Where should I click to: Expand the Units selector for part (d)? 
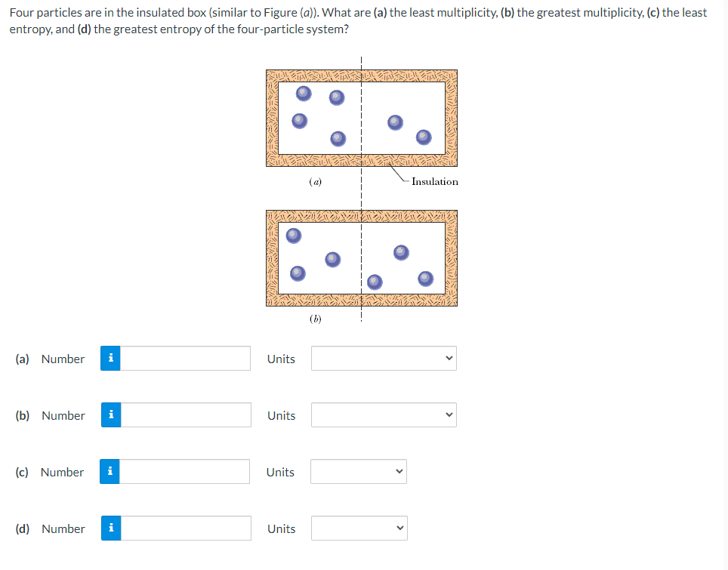point(359,528)
